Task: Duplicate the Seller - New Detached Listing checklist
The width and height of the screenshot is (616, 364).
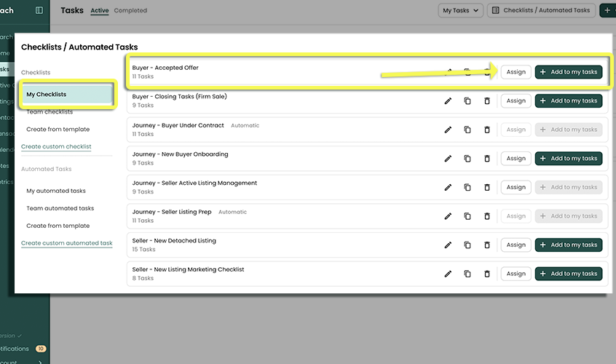Action: click(x=467, y=245)
